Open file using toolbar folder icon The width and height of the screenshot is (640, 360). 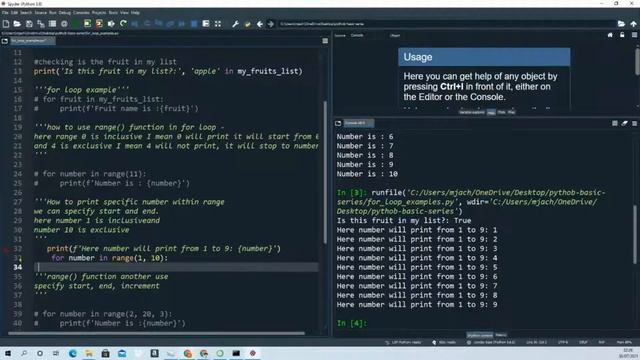point(17,24)
